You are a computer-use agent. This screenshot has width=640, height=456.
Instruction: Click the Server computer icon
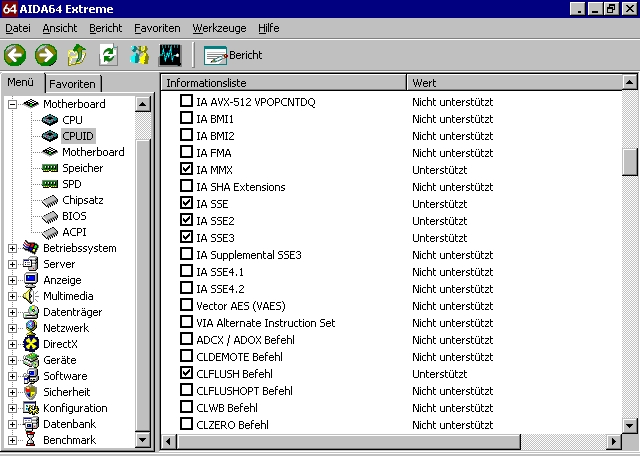click(31, 264)
